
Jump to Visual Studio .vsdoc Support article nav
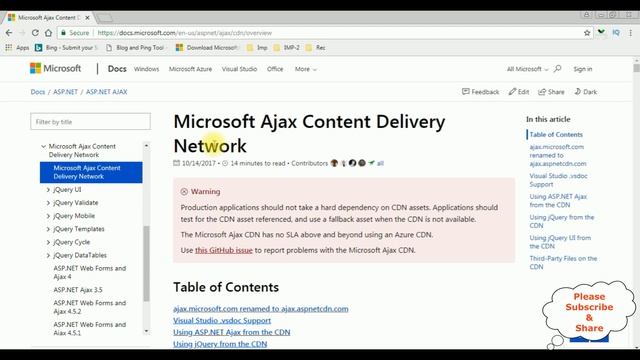pos(558,180)
